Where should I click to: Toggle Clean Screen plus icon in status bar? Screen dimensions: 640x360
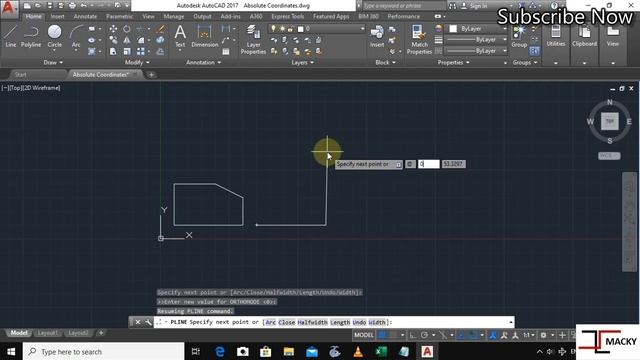coord(562,335)
